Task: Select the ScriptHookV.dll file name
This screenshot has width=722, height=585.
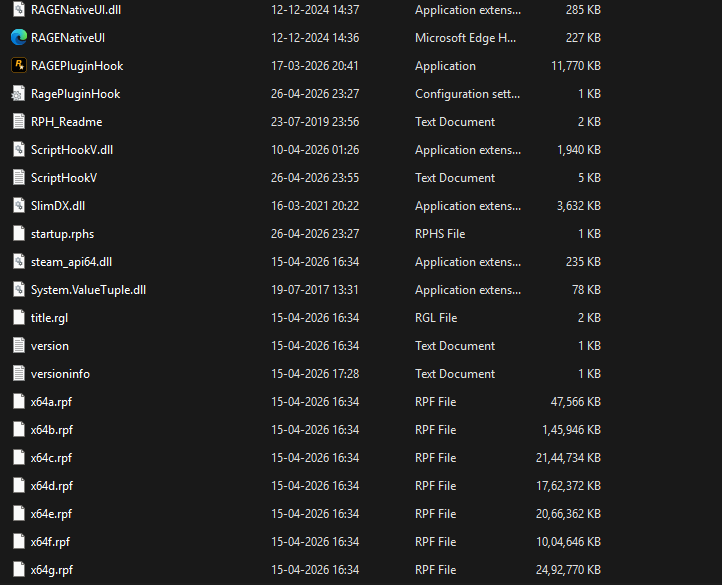Action: pyautogui.click(x=72, y=150)
